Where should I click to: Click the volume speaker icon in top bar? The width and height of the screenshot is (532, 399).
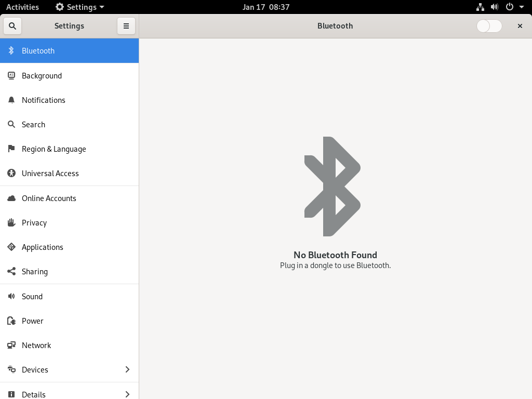(495, 7)
